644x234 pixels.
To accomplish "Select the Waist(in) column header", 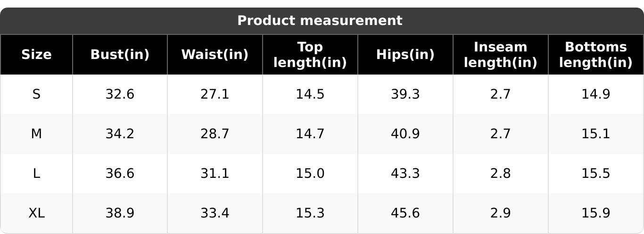I will pos(215,55).
